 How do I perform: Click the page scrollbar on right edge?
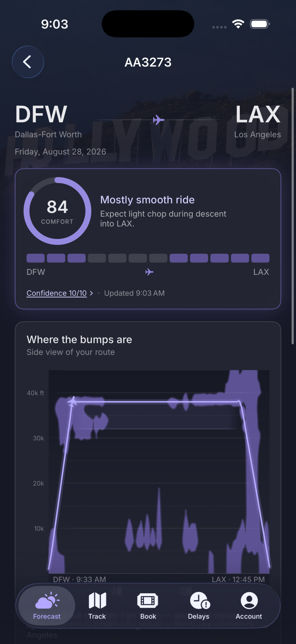click(292, 216)
